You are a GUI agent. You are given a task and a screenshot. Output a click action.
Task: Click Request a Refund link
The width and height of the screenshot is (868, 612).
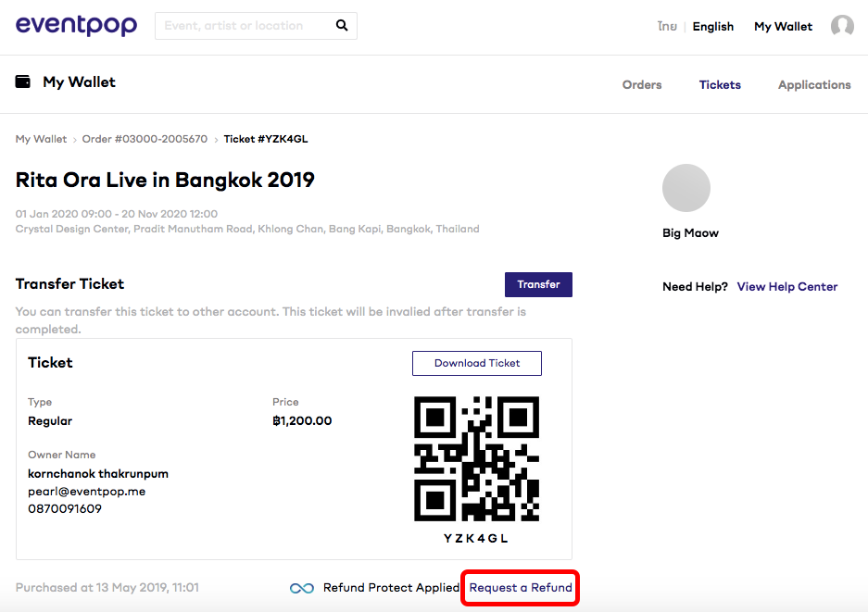tap(521, 588)
